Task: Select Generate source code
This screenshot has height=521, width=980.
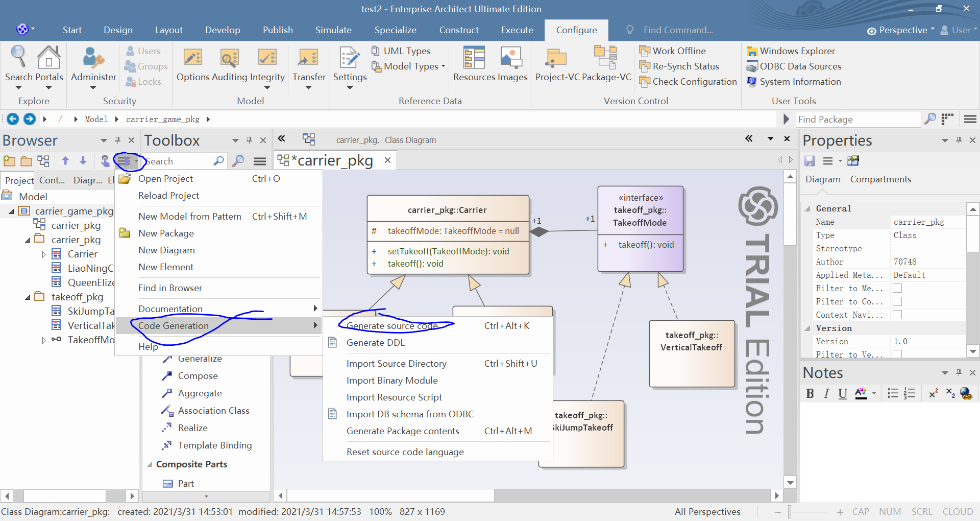Action: (438, 325)
